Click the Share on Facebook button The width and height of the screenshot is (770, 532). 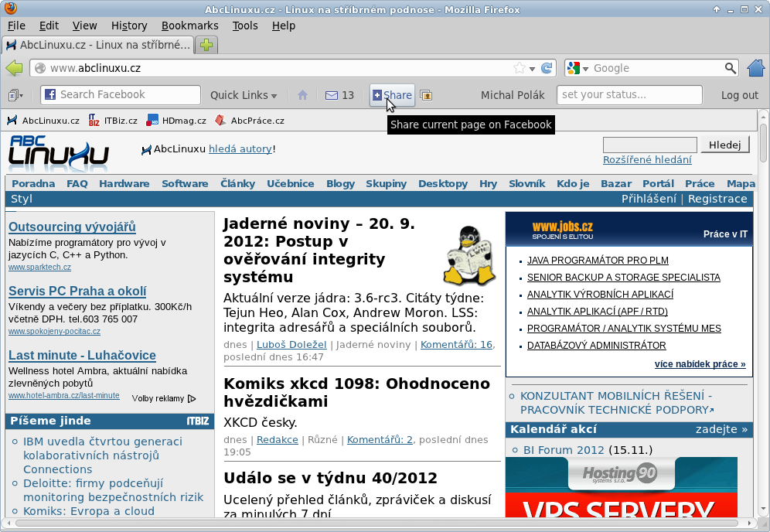[x=392, y=95]
